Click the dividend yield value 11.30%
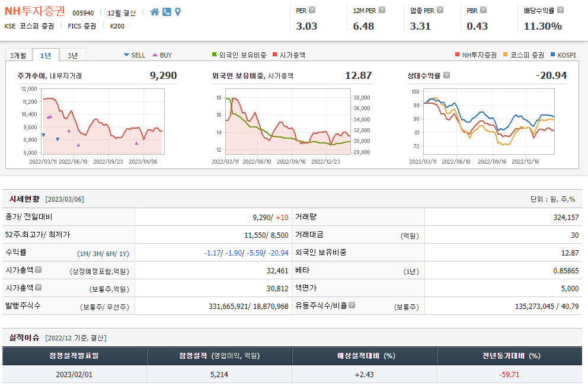Image resolution: width=588 pixels, height=389 pixels. click(542, 26)
